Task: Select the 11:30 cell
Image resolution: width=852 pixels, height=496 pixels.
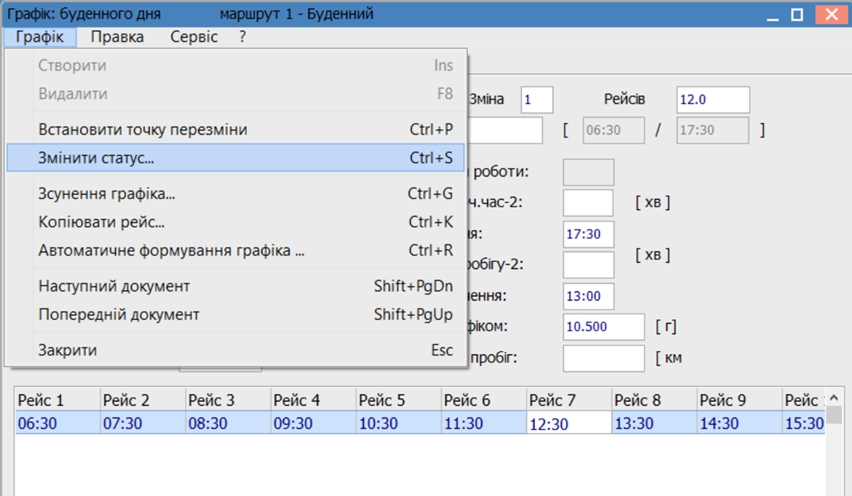Action: pos(484,423)
